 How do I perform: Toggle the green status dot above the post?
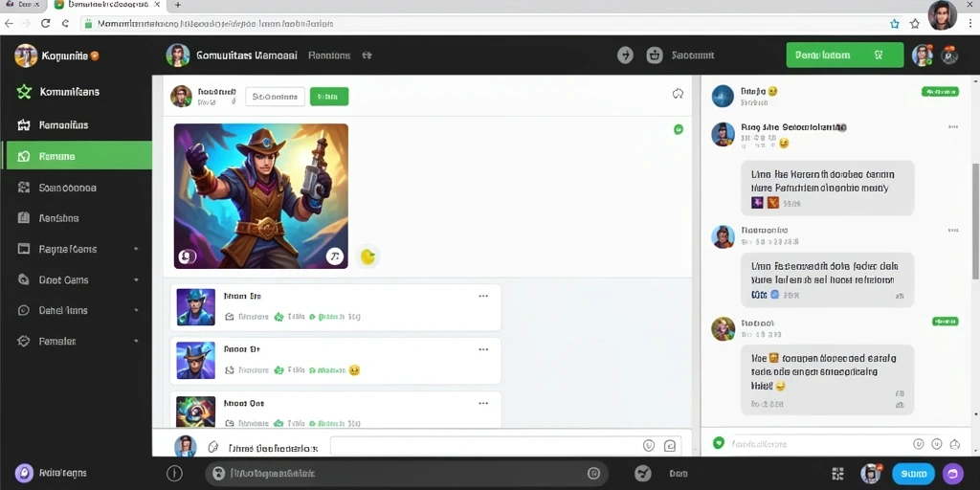coord(679,129)
